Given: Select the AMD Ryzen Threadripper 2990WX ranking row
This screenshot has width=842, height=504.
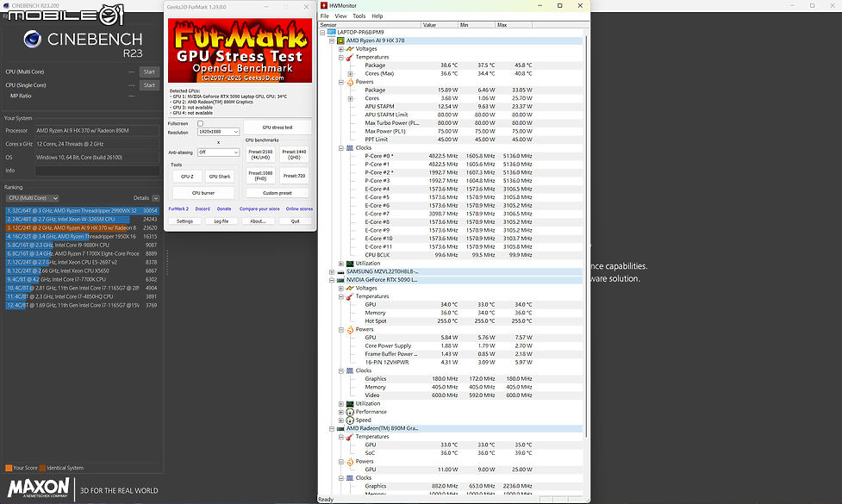Looking at the screenshot, I should (x=82, y=211).
